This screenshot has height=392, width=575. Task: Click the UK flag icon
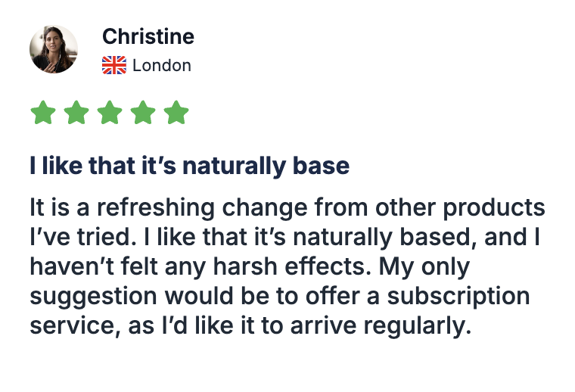(x=113, y=65)
